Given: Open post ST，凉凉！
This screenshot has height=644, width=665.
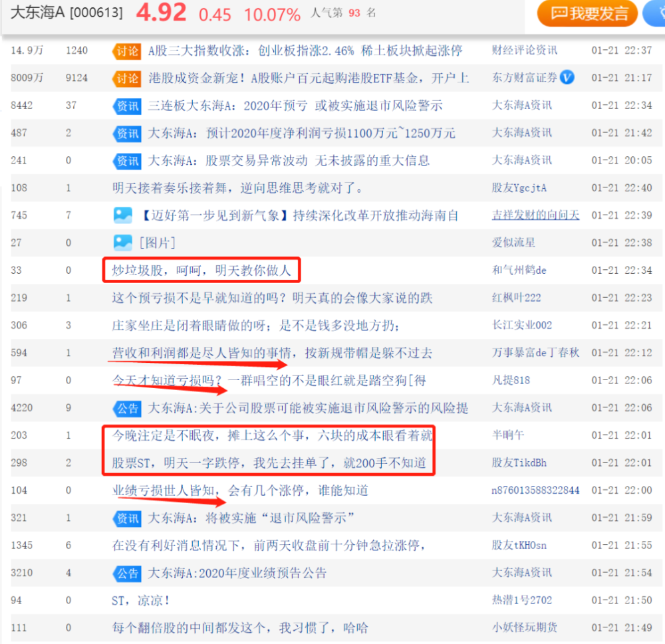Looking at the screenshot, I should click(x=141, y=600).
